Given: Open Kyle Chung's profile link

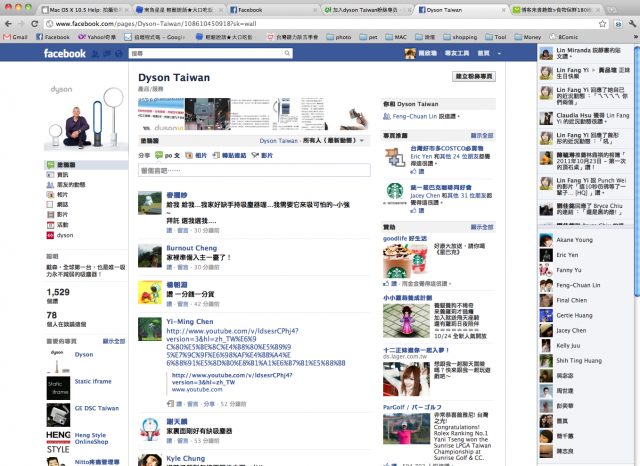Looking at the screenshot, I should [186, 458].
